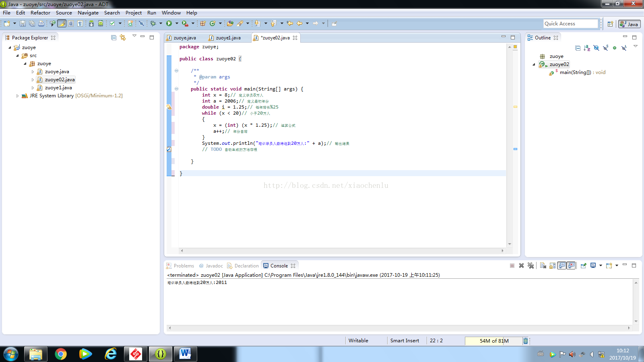The width and height of the screenshot is (644, 362).
Task: Click the New file toolbar icon
Action: (7, 23)
